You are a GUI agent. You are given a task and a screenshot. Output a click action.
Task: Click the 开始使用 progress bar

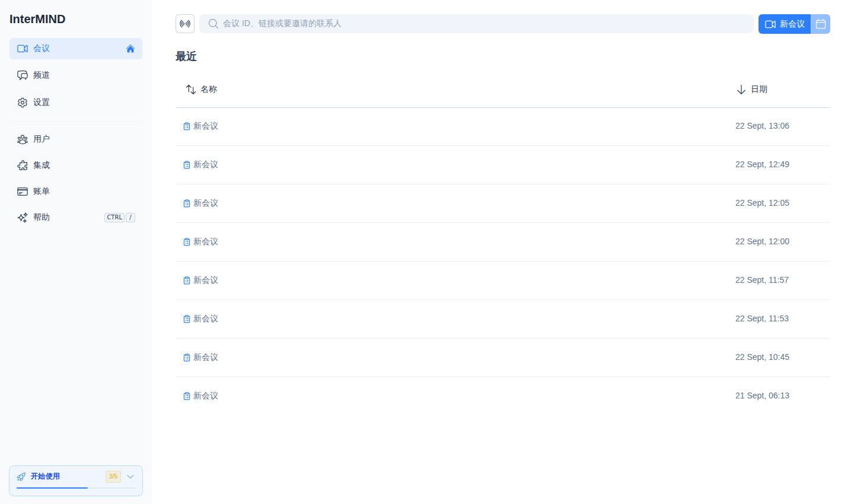pyautogui.click(x=76, y=488)
